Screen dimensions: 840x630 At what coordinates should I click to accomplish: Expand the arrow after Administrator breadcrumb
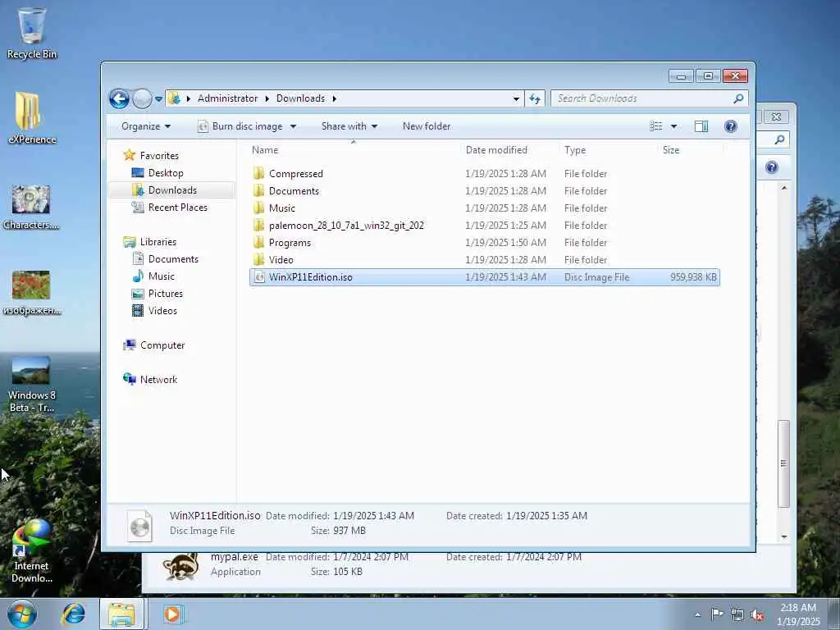(x=267, y=98)
